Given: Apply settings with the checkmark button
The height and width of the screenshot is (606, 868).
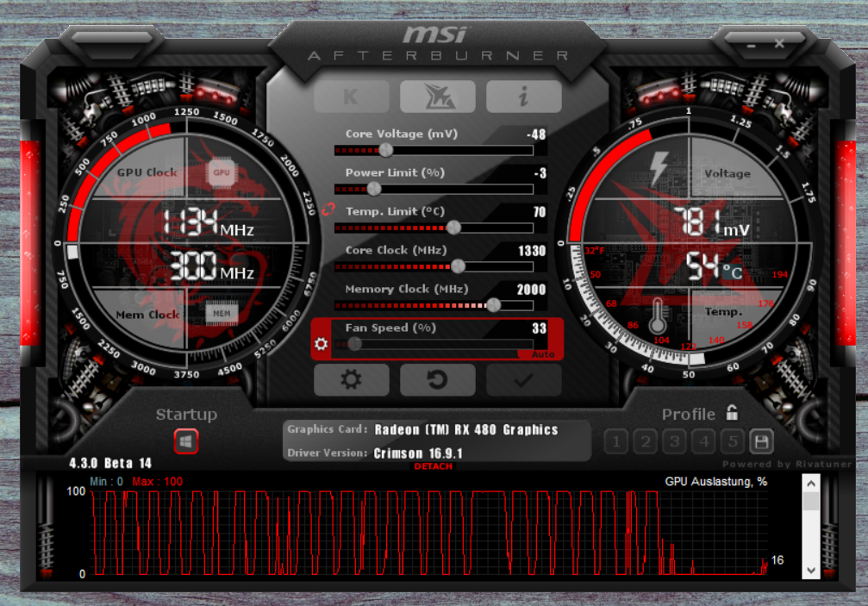Looking at the screenshot, I should [524, 379].
